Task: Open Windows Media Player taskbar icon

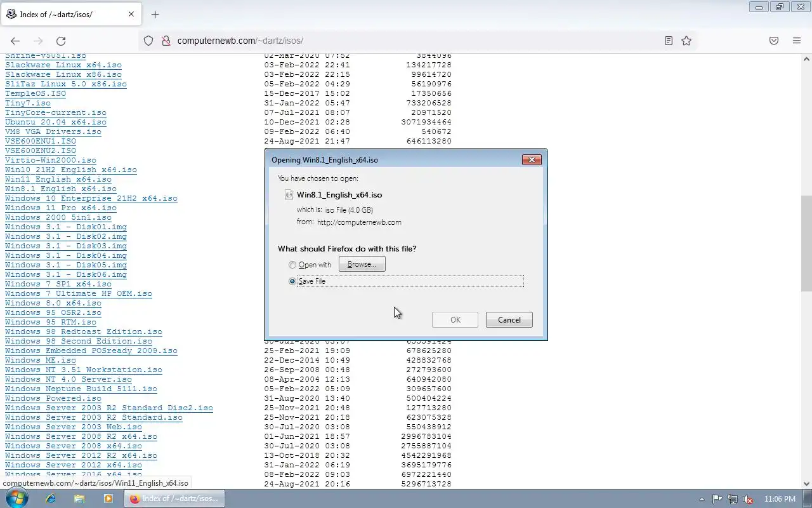Action: tap(108, 498)
